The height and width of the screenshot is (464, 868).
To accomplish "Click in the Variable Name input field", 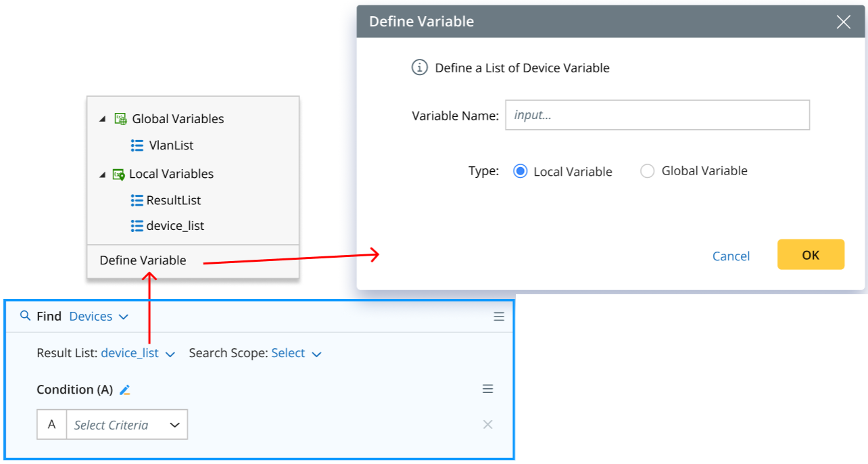I will click(657, 115).
